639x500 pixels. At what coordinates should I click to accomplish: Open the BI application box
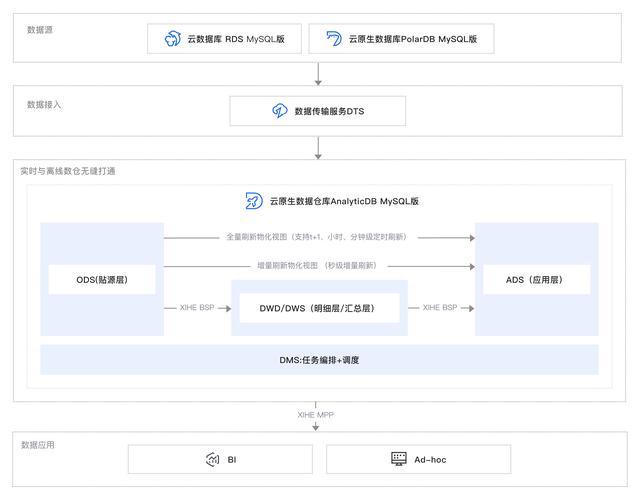220,459
